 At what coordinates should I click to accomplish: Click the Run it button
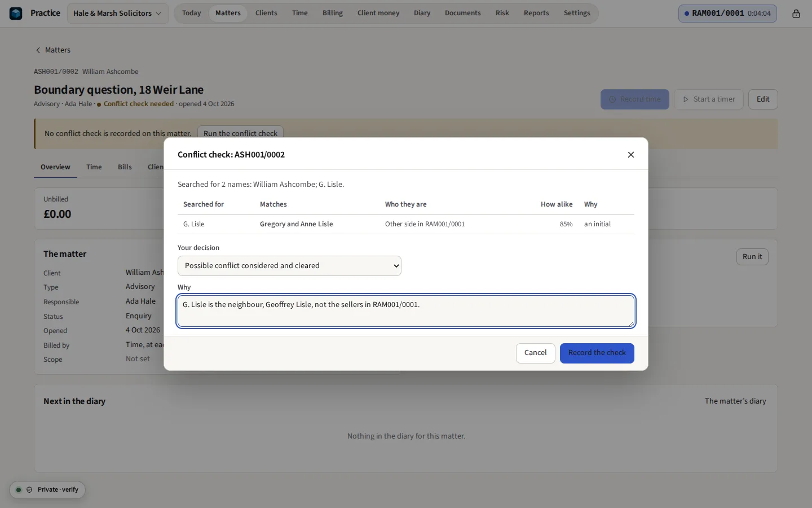click(752, 257)
